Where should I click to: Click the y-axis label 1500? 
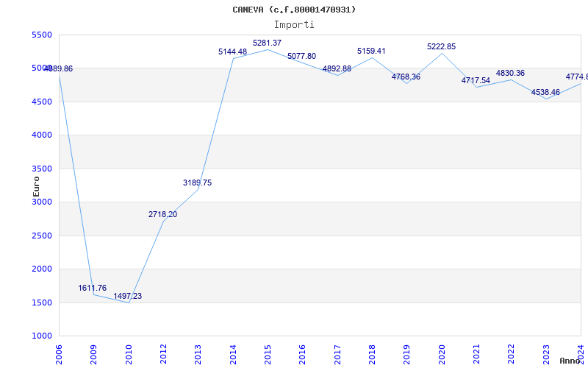click(x=42, y=302)
